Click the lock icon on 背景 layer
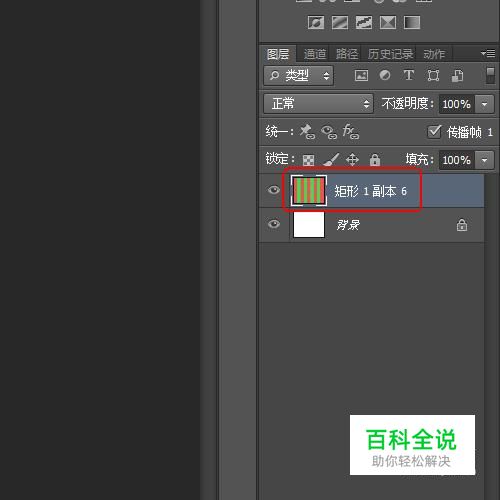The height and width of the screenshot is (500, 500). 462,225
